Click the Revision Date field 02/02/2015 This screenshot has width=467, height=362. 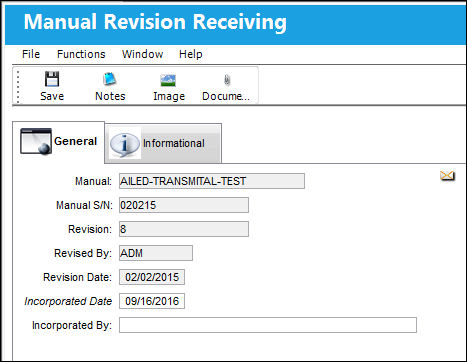coord(152,277)
